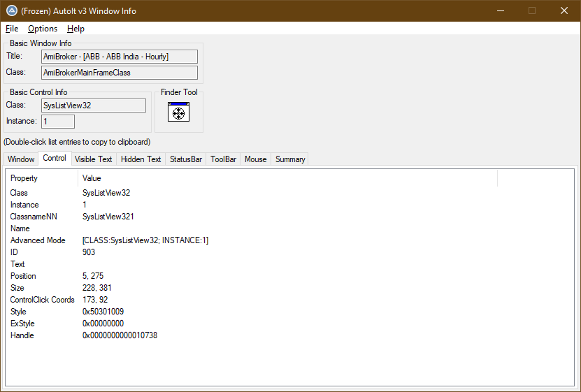Select the ClassnameNN value SysListView321

coord(108,217)
